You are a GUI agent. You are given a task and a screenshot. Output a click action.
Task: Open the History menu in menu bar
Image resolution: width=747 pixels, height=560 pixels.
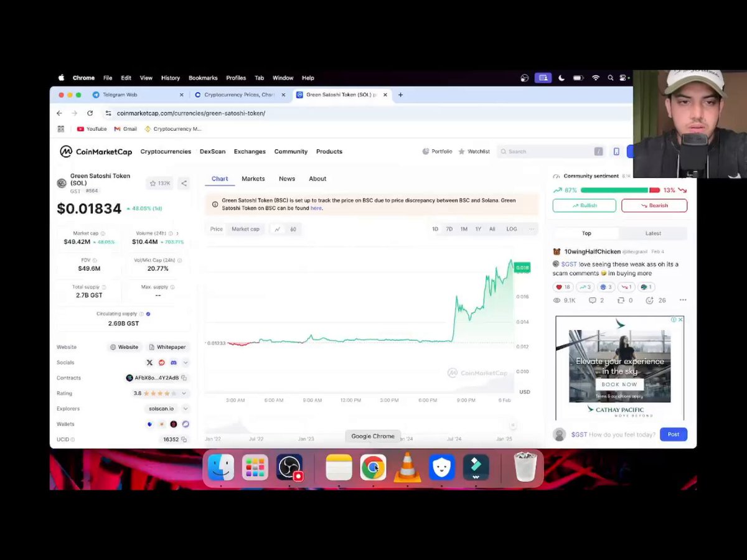pos(170,78)
